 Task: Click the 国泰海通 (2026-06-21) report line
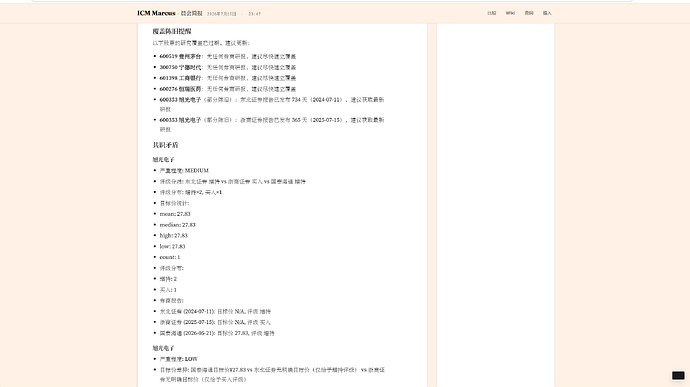pyautogui.click(x=217, y=333)
